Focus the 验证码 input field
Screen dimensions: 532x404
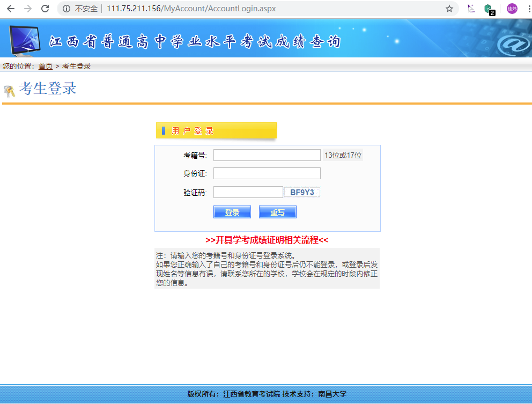tap(248, 192)
